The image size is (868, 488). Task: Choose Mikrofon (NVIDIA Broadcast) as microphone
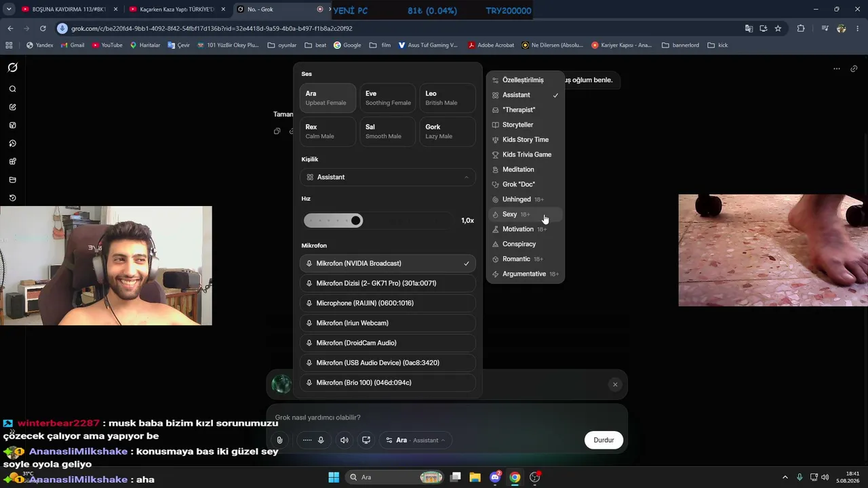(388, 263)
